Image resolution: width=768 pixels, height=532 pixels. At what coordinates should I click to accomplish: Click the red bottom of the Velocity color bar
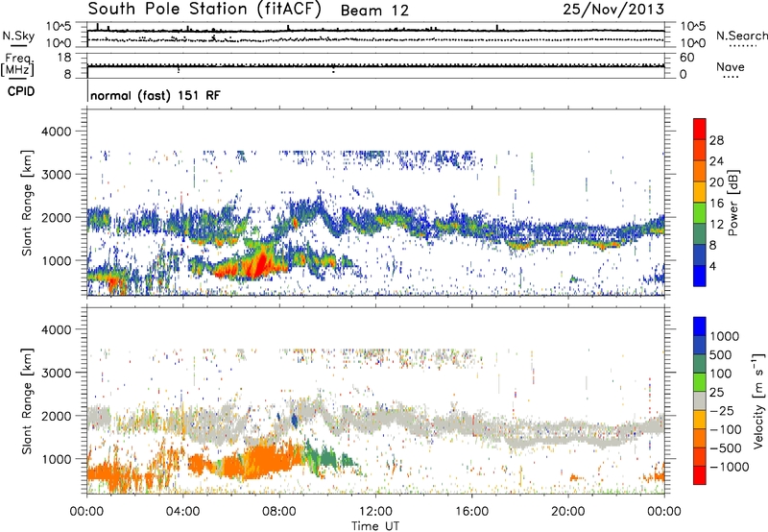[x=700, y=475]
